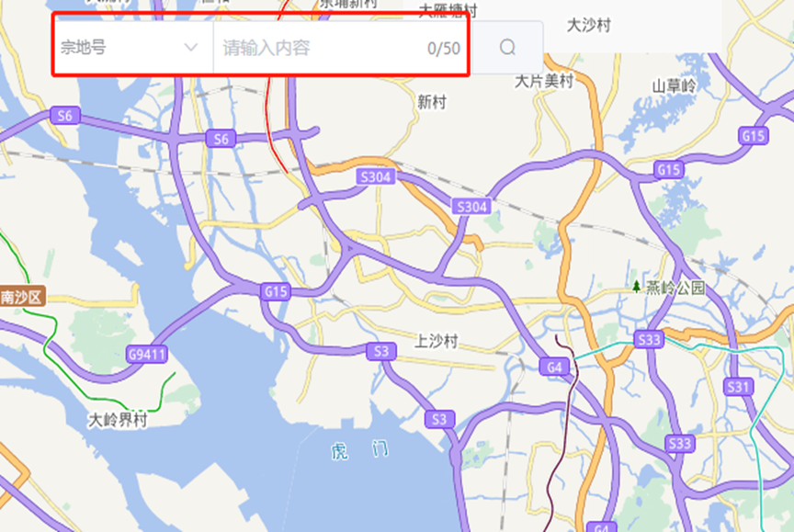Image resolution: width=794 pixels, height=532 pixels.
Task: Click the G4 highway shield marker
Action: pos(554,367)
